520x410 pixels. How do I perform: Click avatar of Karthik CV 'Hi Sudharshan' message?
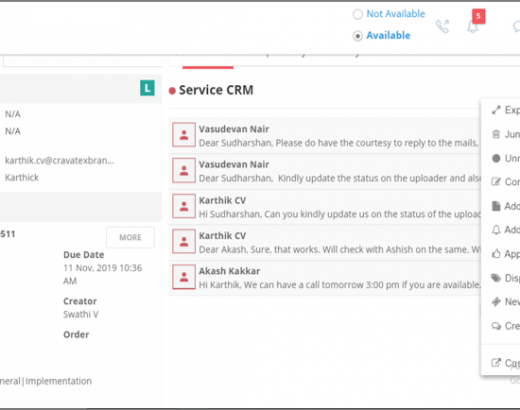[x=184, y=206]
